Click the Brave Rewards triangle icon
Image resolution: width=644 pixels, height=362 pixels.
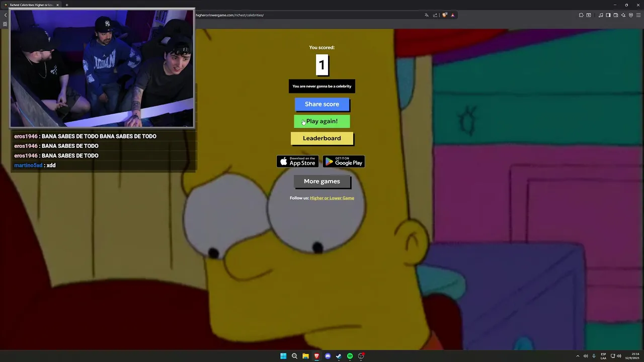[452, 15]
